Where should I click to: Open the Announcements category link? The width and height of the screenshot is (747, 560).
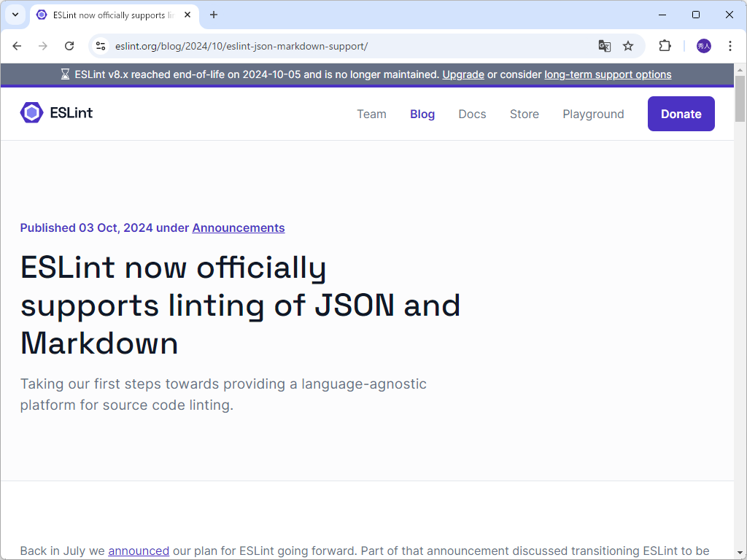[239, 228]
